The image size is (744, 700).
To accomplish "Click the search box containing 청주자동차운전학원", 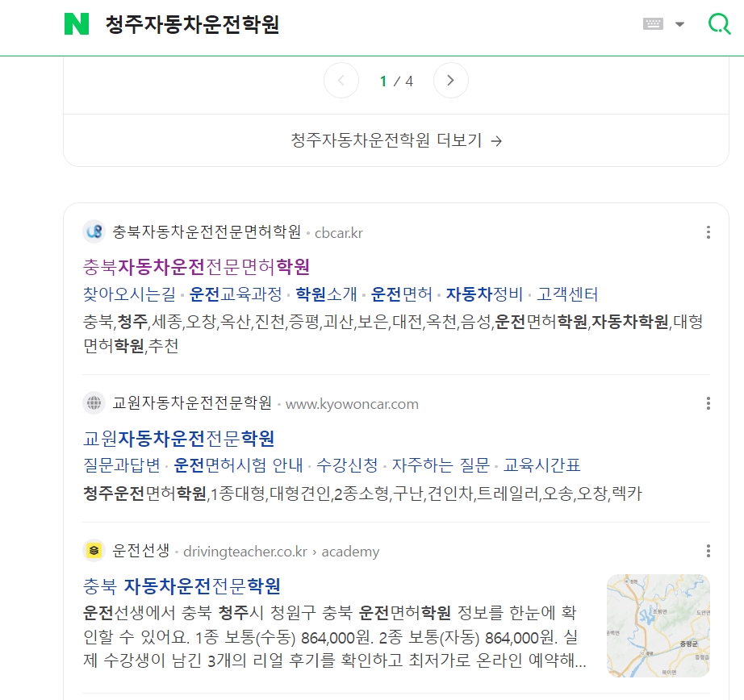I will (192, 24).
